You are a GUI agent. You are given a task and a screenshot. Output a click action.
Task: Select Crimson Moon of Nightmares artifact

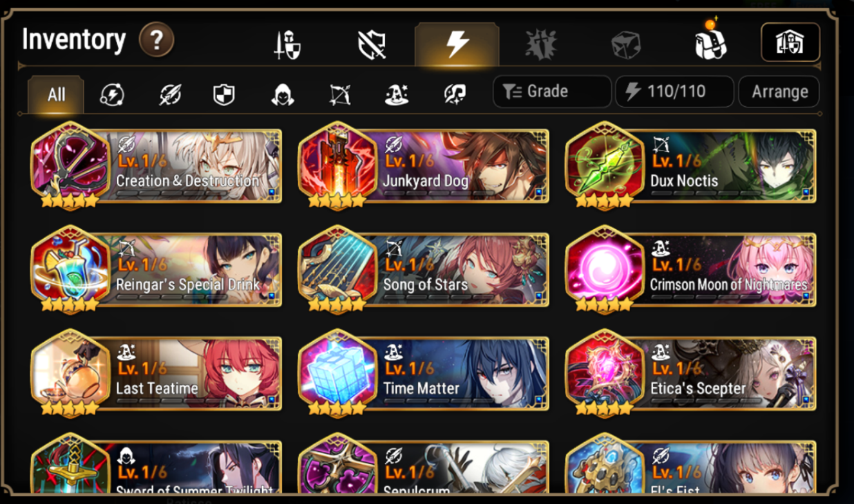coord(691,269)
